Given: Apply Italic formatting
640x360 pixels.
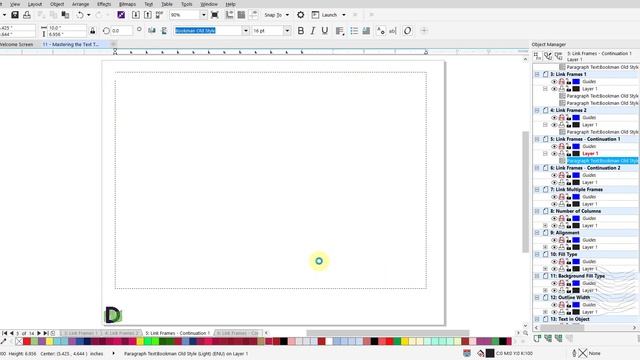Looking at the screenshot, I should 313,31.
